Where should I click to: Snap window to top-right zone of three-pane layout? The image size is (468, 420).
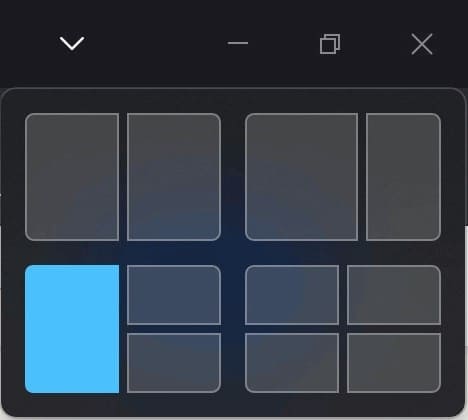click(x=174, y=295)
